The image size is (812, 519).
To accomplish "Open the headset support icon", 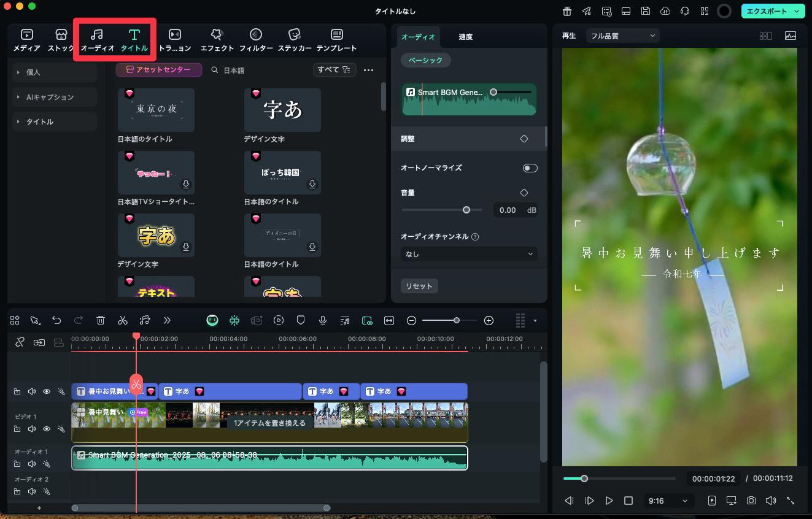I will 685,11.
